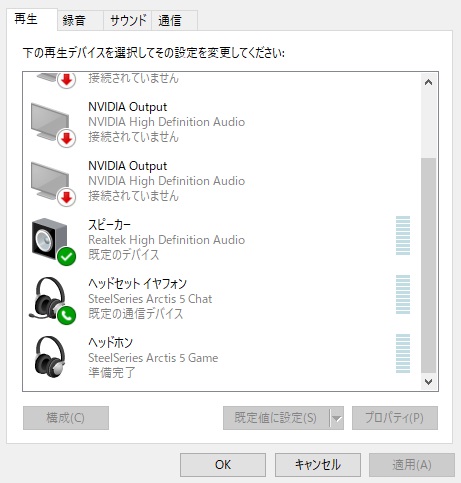
Task: Click the OK button
Action: coord(223,465)
